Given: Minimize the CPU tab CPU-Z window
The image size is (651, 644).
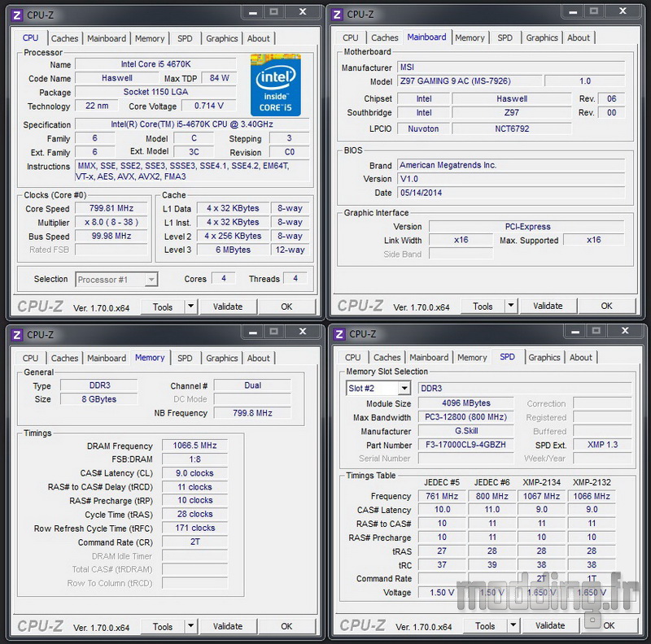Looking at the screenshot, I should coord(253,12).
